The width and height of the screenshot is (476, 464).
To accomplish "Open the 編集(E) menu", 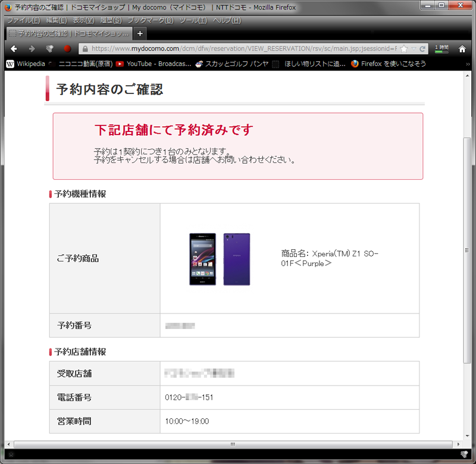I will tap(57, 20).
